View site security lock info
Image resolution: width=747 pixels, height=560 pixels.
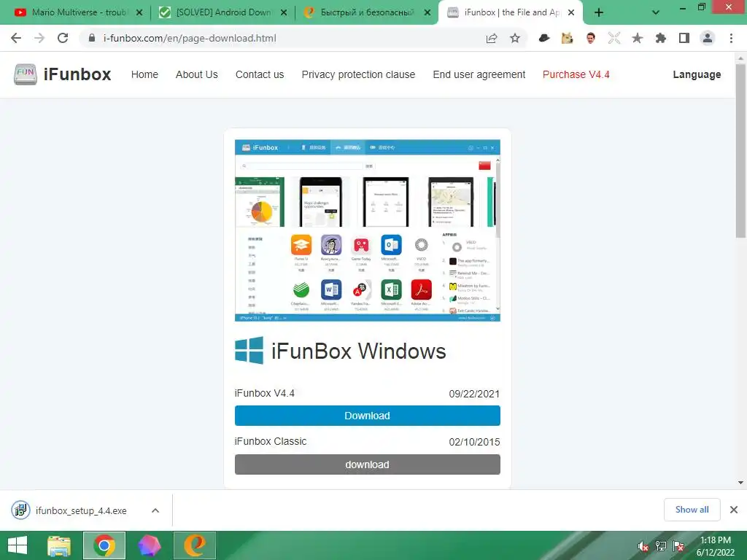92,38
